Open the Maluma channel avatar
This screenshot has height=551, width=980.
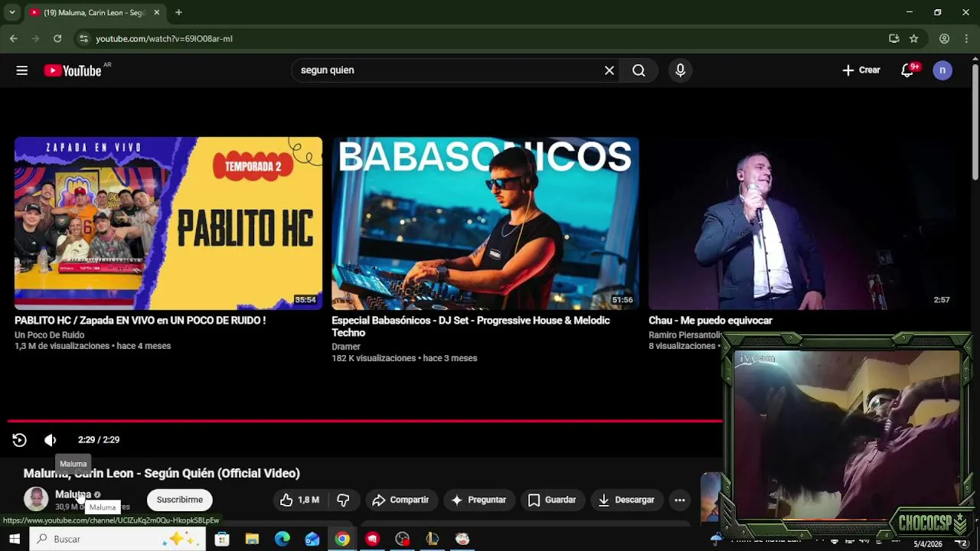pos(36,499)
